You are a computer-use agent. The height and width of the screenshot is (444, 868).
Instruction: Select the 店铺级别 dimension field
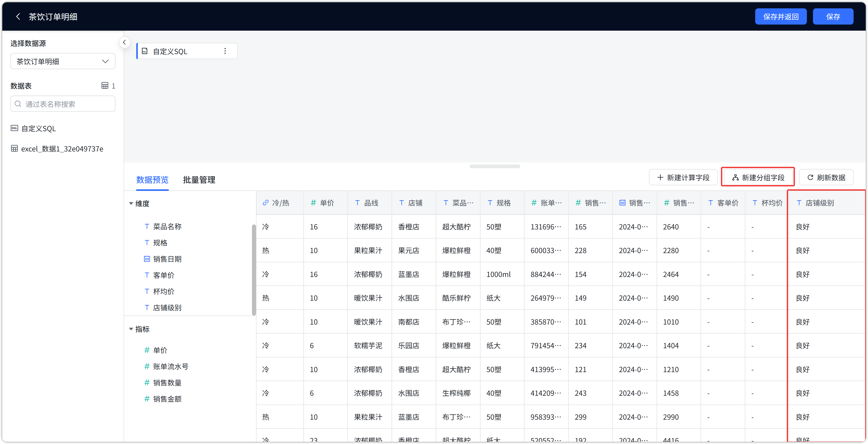(x=167, y=307)
